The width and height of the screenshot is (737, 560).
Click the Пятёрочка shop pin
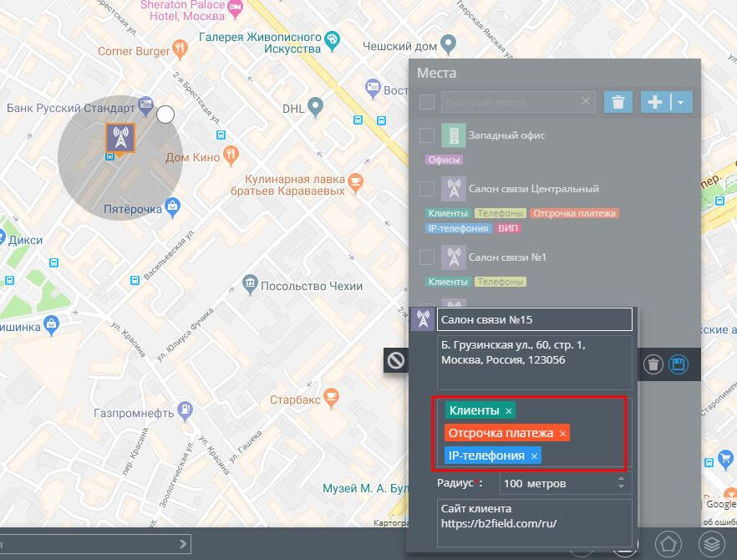[x=173, y=207]
